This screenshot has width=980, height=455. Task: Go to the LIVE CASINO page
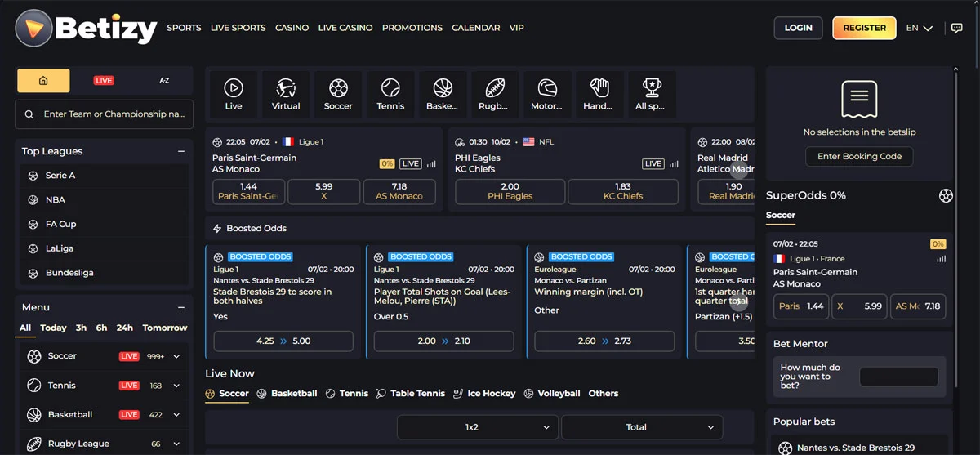click(345, 28)
